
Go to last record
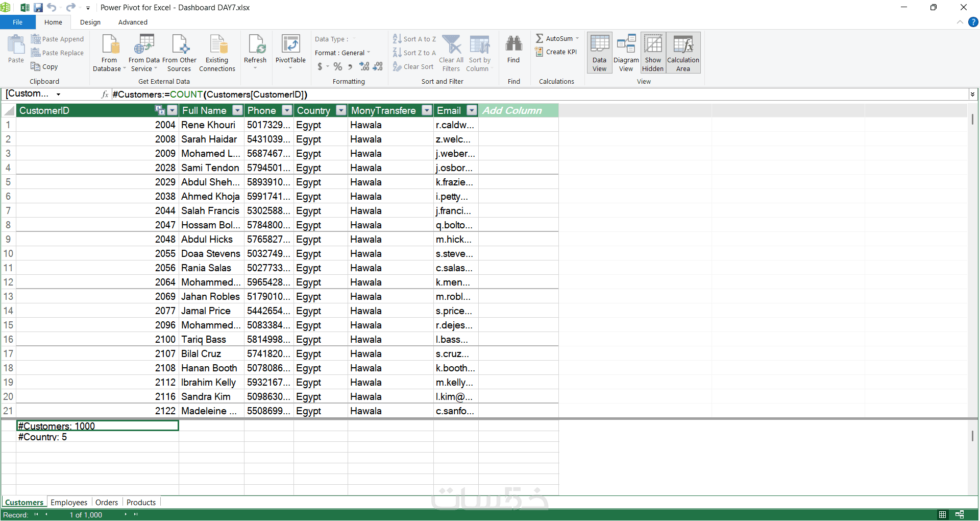point(136,514)
